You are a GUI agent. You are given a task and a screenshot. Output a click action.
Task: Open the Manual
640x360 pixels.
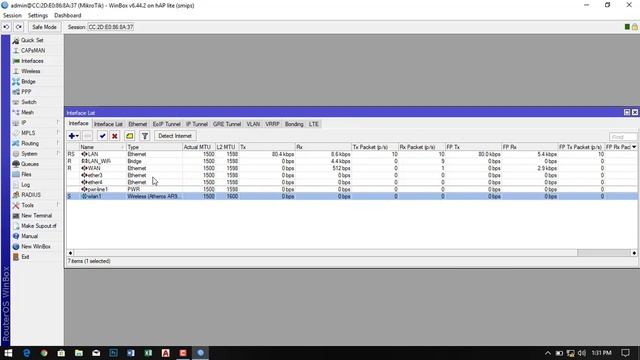29,236
